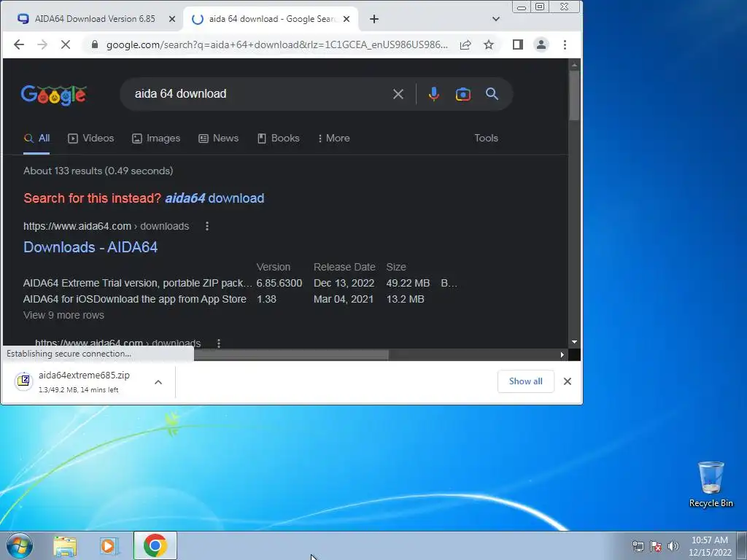Go back using the browser back arrow
The image size is (747, 560).
(x=18, y=44)
